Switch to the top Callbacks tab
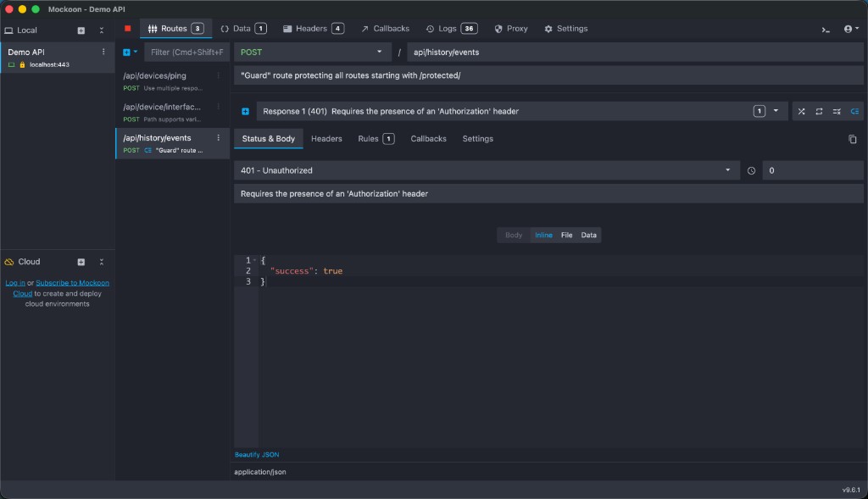Screen dimensions: 868x499 click(386, 28)
